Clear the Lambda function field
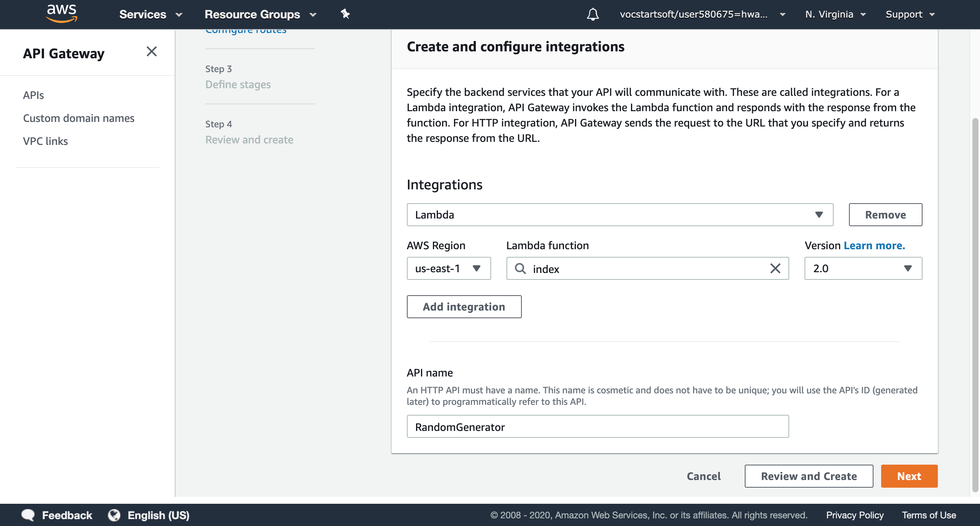The image size is (980, 526). (x=775, y=268)
